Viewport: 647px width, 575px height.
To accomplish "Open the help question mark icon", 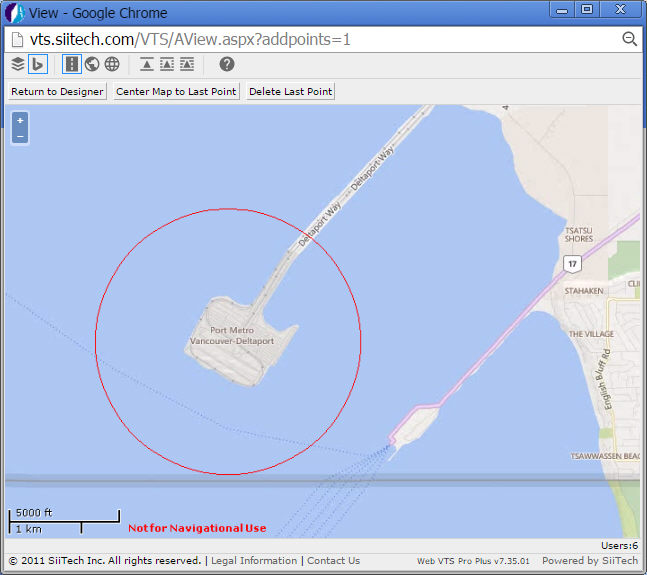I will click(x=227, y=64).
